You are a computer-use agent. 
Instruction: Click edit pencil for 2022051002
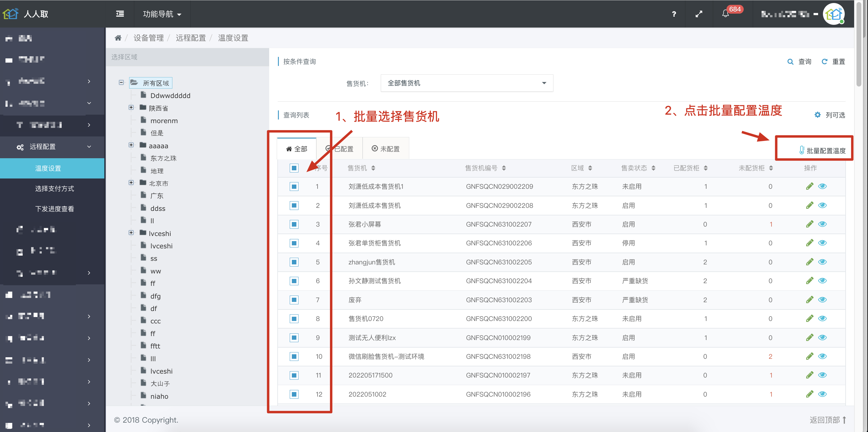point(809,394)
